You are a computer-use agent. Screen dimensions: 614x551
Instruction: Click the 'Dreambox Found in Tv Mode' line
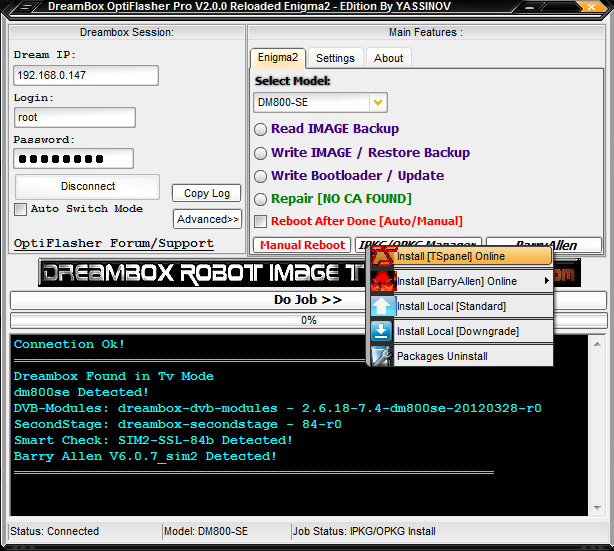pyautogui.click(x=114, y=376)
